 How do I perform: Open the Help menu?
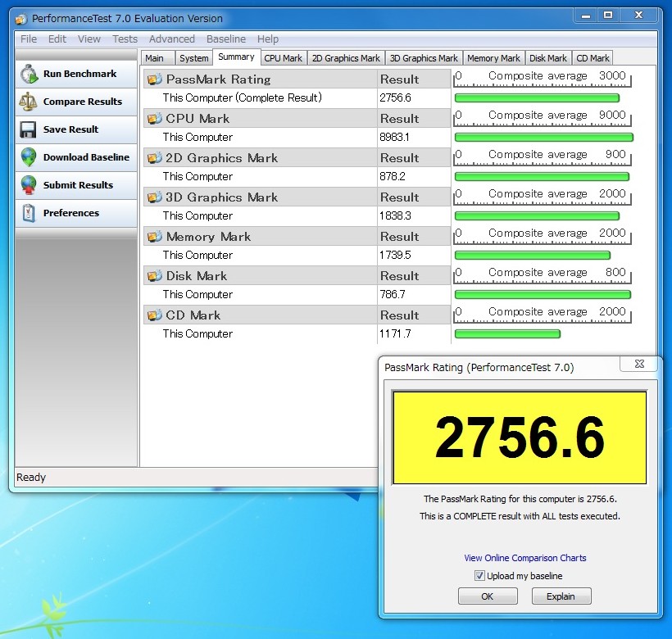[x=268, y=39]
